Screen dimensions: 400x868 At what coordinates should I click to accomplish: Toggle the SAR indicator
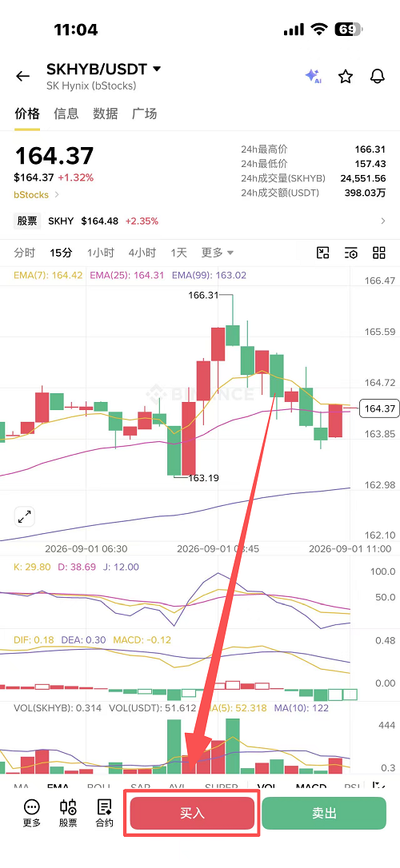tap(140, 787)
